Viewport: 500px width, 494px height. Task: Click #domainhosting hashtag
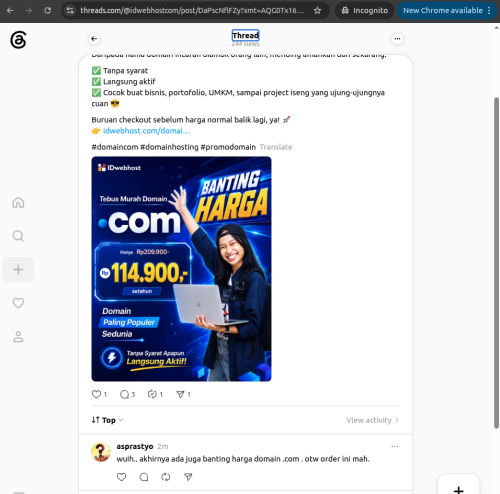(169, 147)
